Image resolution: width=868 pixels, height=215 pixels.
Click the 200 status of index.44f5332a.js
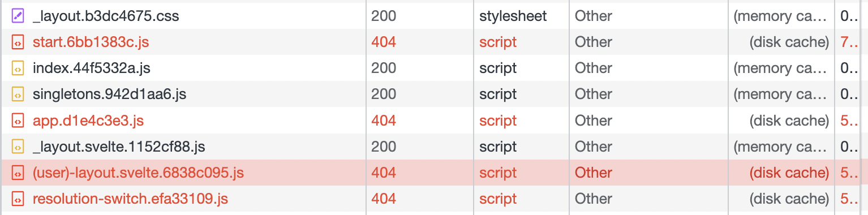click(x=384, y=68)
